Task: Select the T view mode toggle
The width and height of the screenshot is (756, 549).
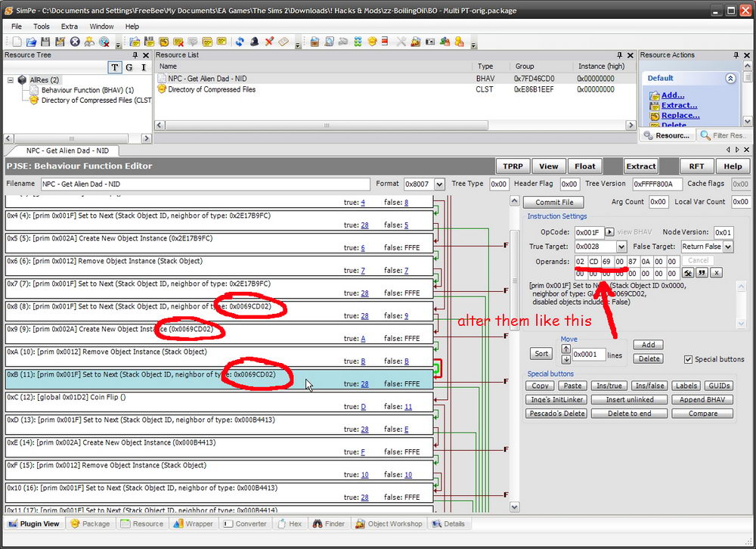Action: click(114, 67)
